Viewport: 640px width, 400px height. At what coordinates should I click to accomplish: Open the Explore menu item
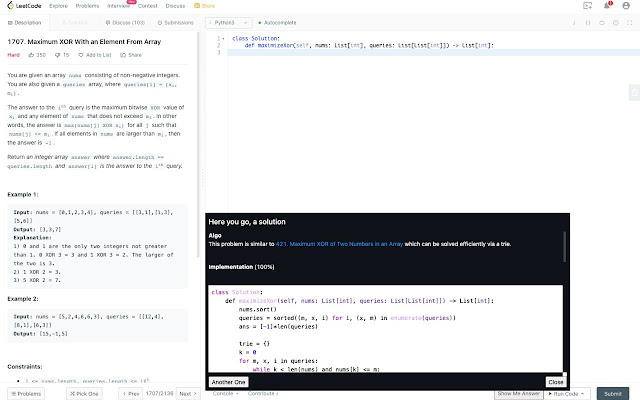(58, 6)
